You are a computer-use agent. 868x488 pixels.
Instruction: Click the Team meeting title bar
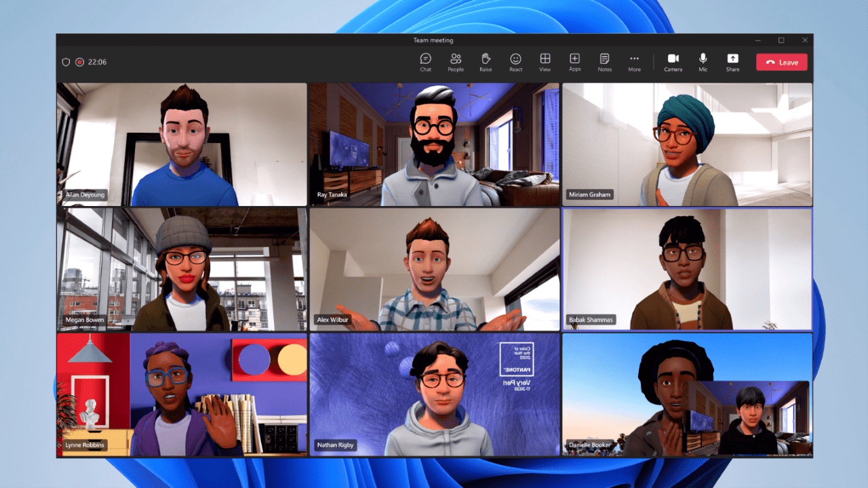point(433,40)
